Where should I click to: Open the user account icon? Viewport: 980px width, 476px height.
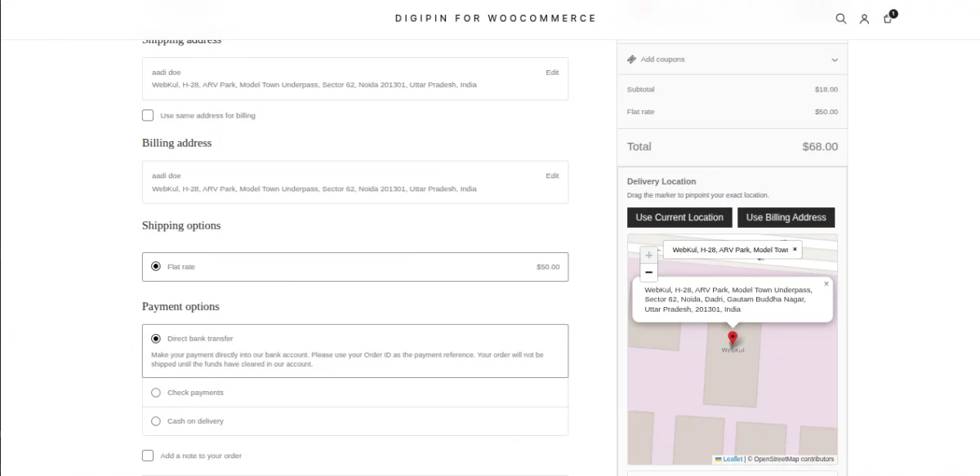[x=864, y=19]
